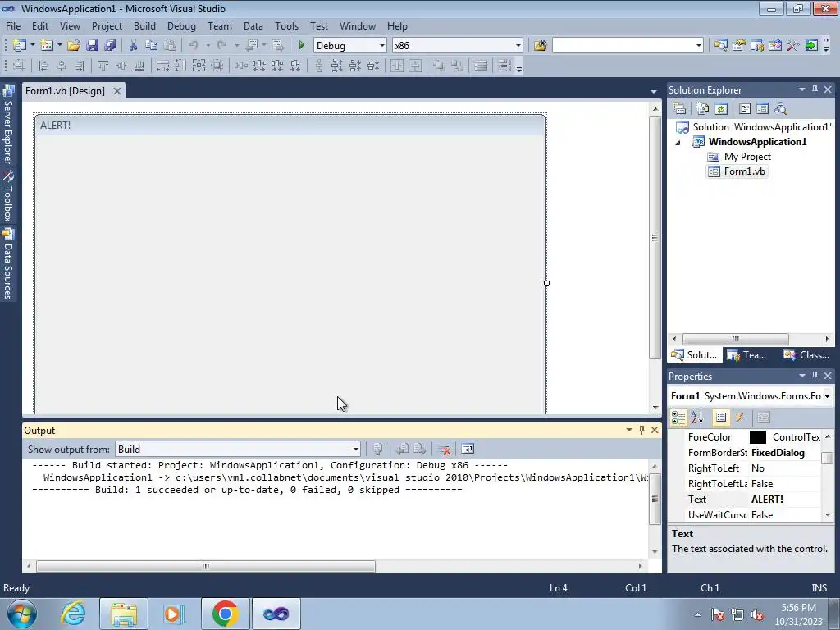Click the Align Tops layout icon
The image size is (840, 630).
[103, 66]
